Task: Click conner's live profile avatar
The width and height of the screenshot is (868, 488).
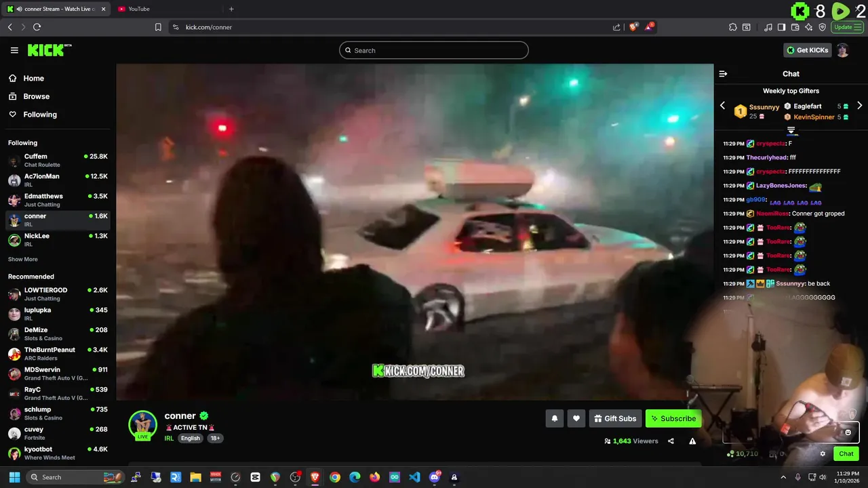Action: 142,425
